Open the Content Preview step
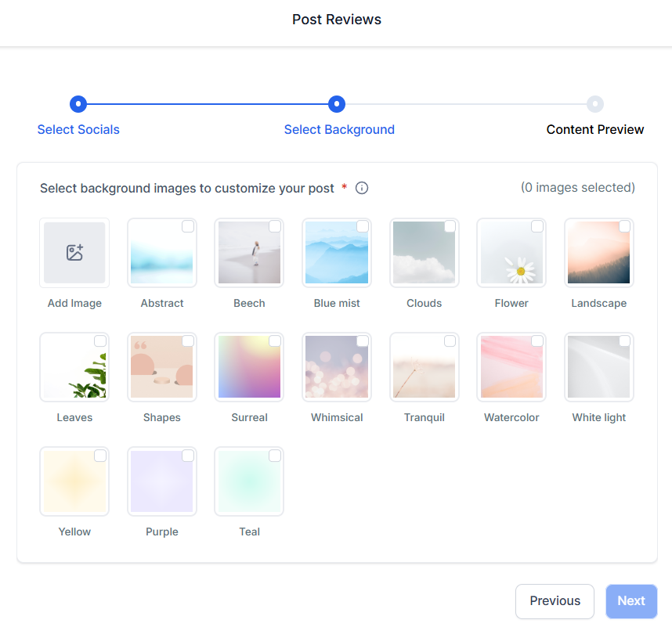672x627 pixels. tap(595, 130)
